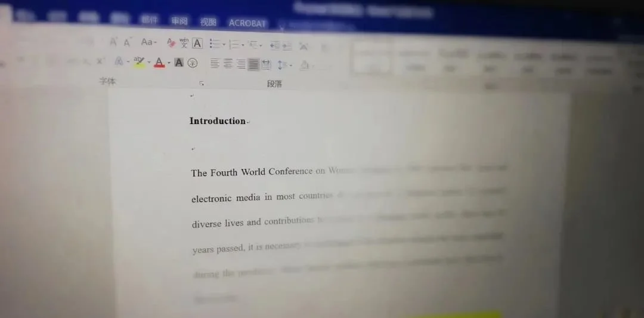Apply a numbered list
The height and width of the screenshot is (318, 644).
[x=234, y=44]
